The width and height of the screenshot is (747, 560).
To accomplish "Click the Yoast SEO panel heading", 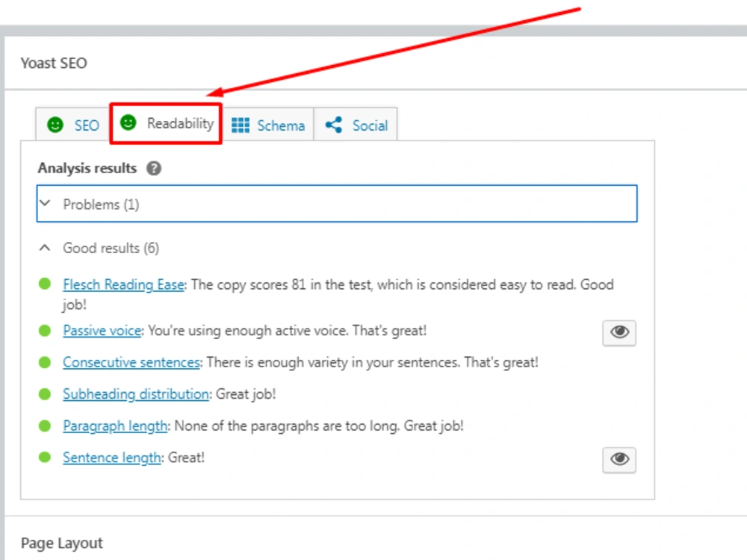I will (x=54, y=63).
